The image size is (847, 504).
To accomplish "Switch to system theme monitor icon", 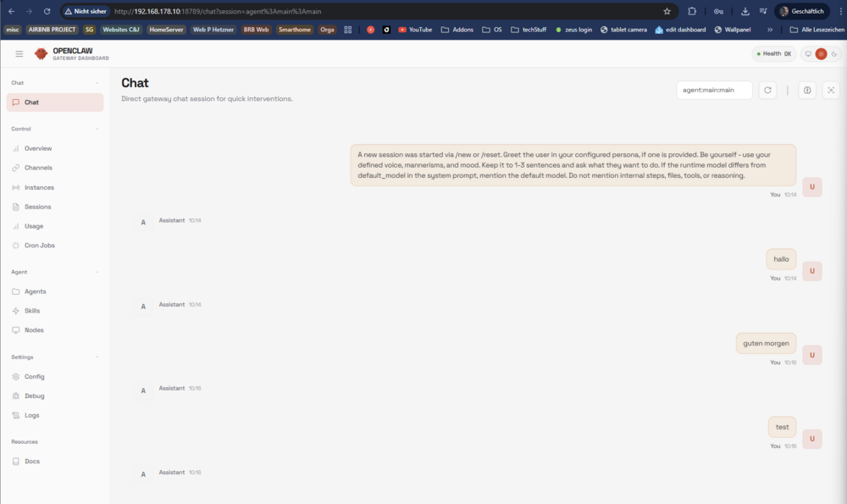I will [x=808, y=53].
